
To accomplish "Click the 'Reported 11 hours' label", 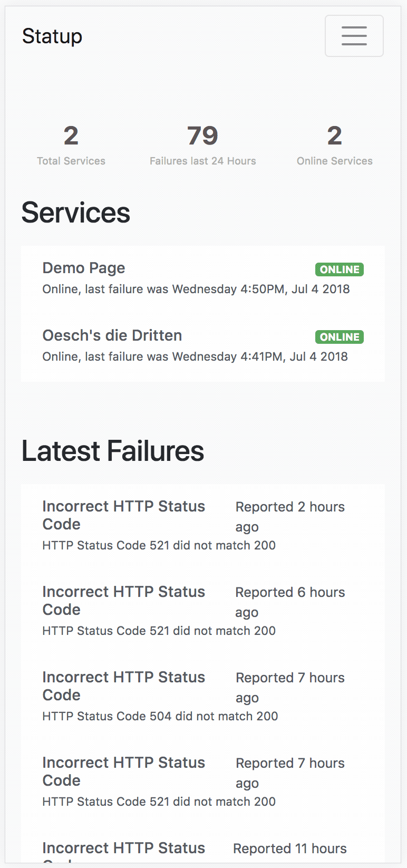I will (290, 848).
